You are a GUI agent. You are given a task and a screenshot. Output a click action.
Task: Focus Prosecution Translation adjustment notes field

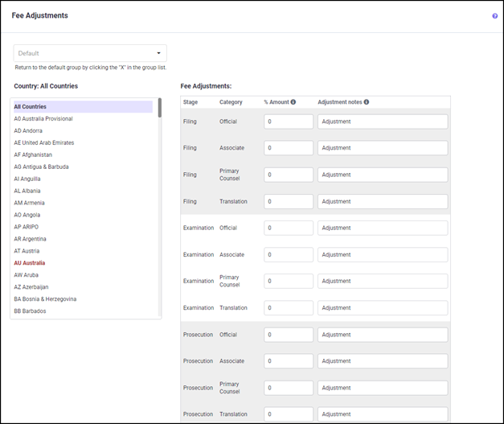pyautogui.click(x=382, y=414)
